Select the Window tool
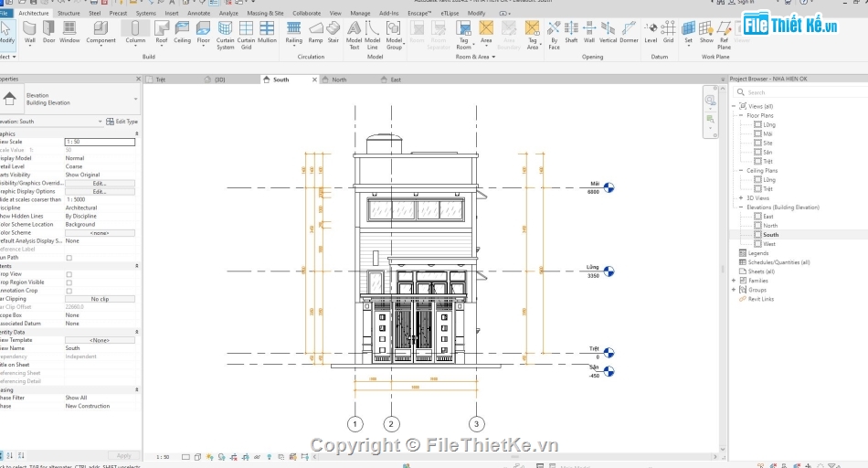 pyautogui.click(x=69, y=32)
